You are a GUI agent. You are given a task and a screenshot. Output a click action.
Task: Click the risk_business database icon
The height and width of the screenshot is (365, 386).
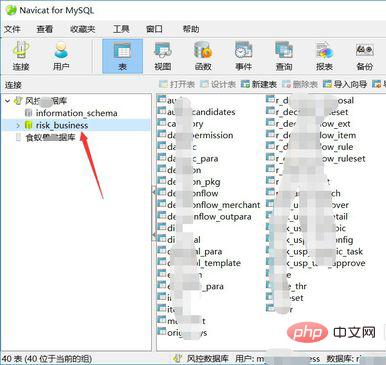click(29, 125)
